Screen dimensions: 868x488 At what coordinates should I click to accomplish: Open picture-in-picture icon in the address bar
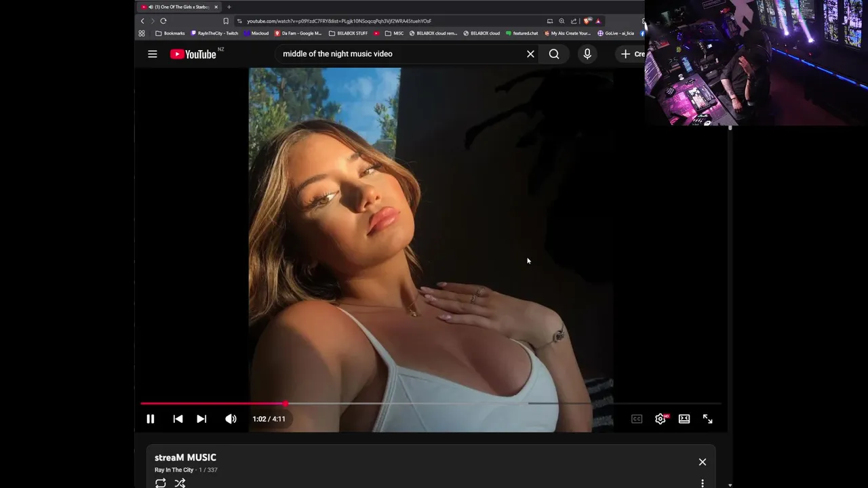tap(550, 21)
